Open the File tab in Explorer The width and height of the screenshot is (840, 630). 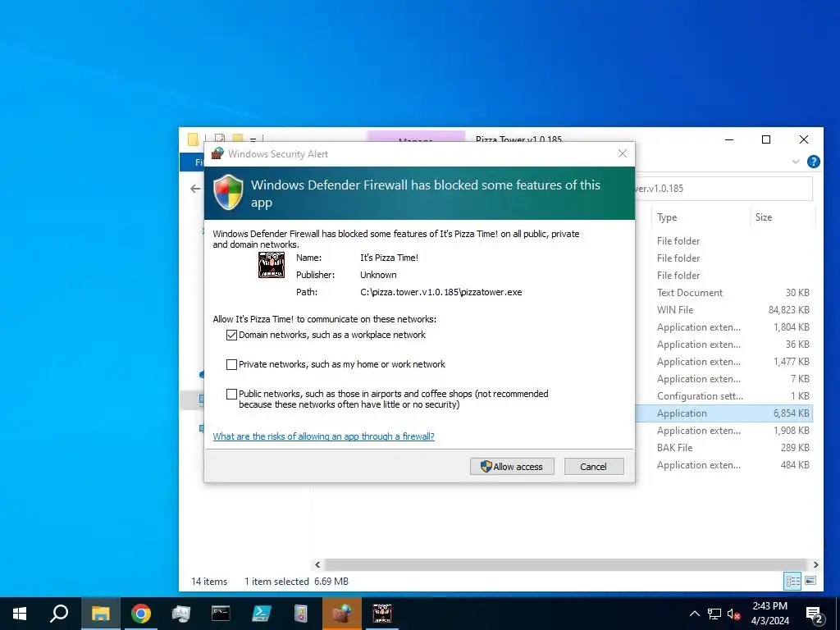[194, 162]
